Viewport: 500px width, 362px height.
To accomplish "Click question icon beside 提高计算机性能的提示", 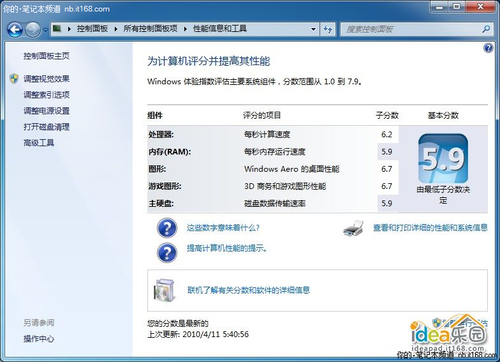I will [x=167, y=252].
